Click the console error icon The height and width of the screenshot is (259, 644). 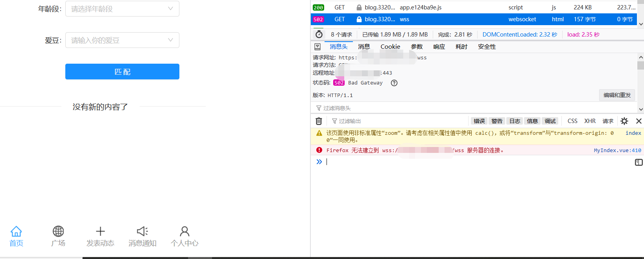(319, 150)
